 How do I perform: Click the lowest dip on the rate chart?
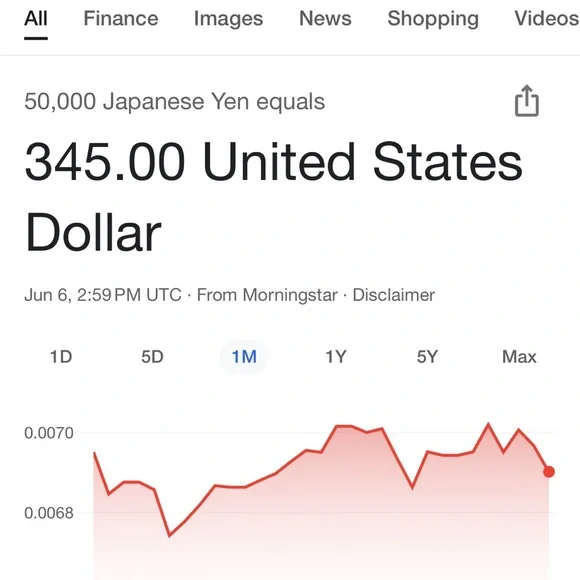pos(169,535)
